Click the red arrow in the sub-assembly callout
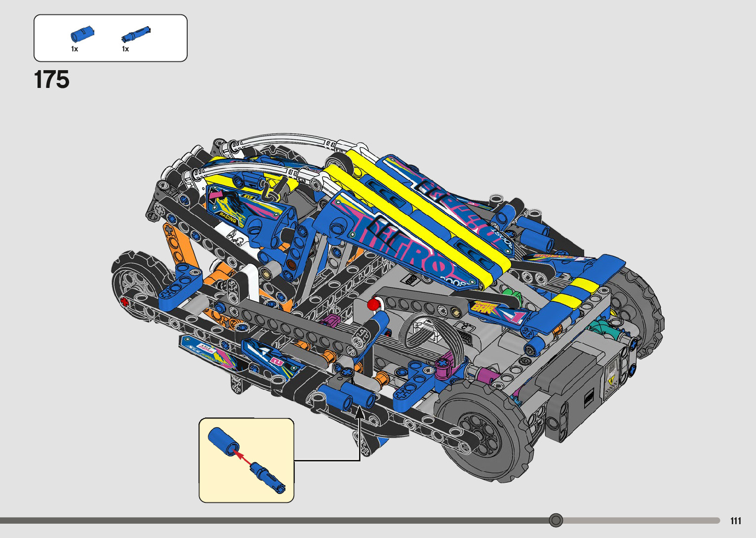 [241, 455]
